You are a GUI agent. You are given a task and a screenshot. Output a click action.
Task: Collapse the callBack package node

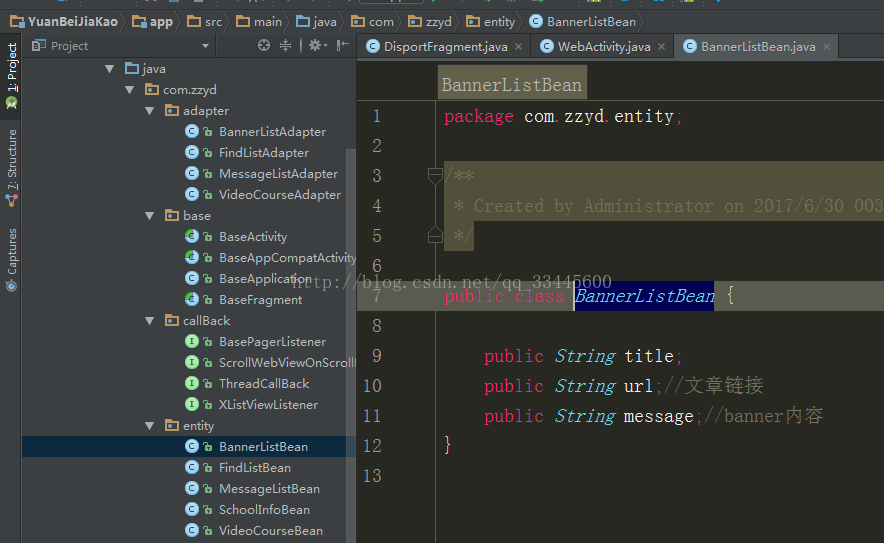pos(149,321)
